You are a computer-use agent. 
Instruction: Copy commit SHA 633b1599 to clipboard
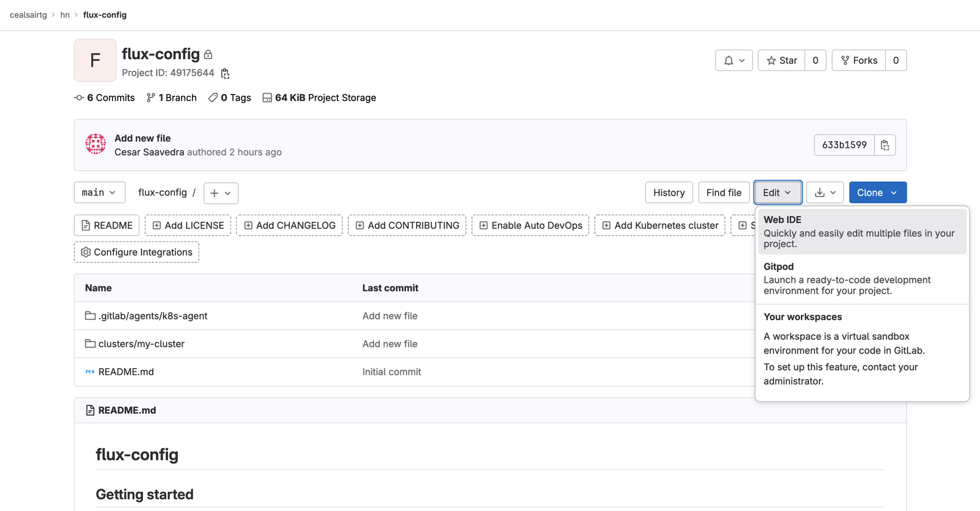pos(885,145)
